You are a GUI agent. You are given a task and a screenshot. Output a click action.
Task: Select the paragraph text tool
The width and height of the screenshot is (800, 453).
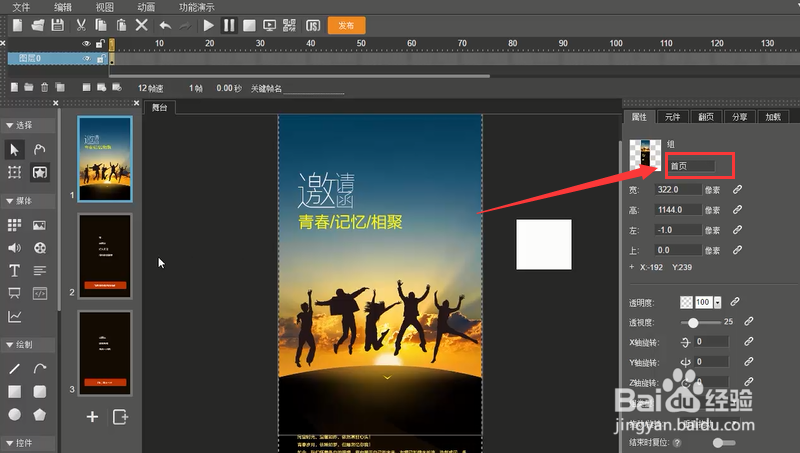39,270
